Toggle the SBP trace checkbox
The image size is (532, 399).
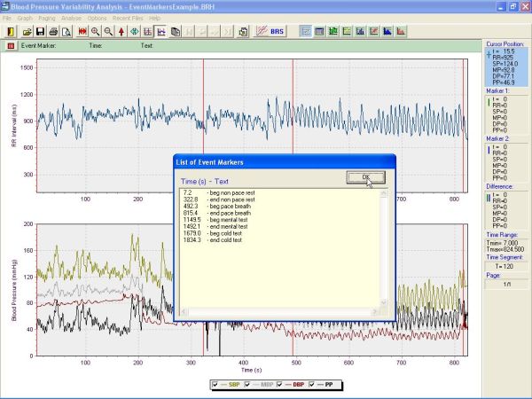point(215,385)
